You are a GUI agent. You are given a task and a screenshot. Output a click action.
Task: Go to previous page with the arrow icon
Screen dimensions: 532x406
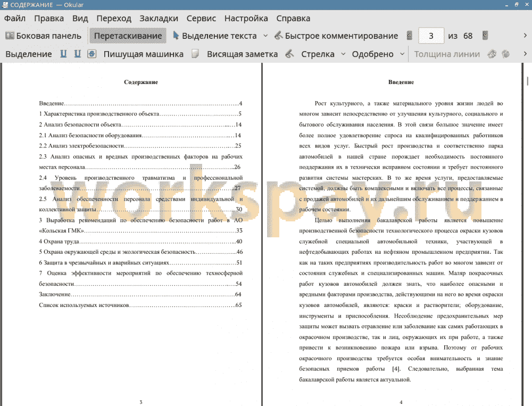[410, 36]
